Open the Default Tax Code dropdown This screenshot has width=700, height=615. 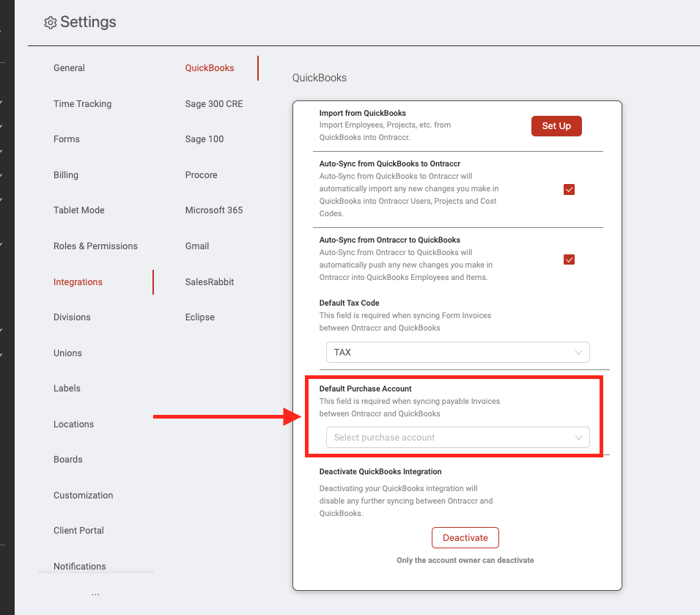tap(457, 352)
